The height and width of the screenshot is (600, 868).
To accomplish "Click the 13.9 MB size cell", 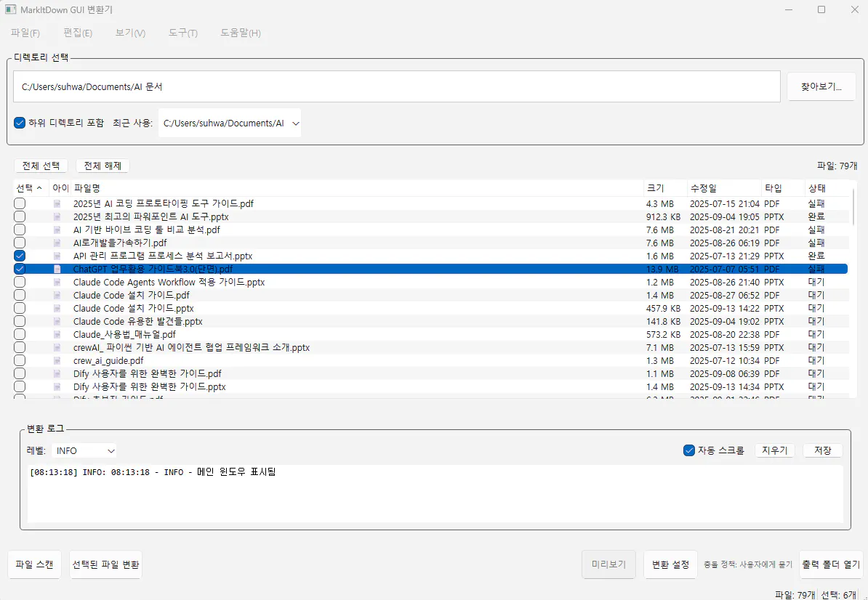I will pyautogui.click(x=662, y=269).
